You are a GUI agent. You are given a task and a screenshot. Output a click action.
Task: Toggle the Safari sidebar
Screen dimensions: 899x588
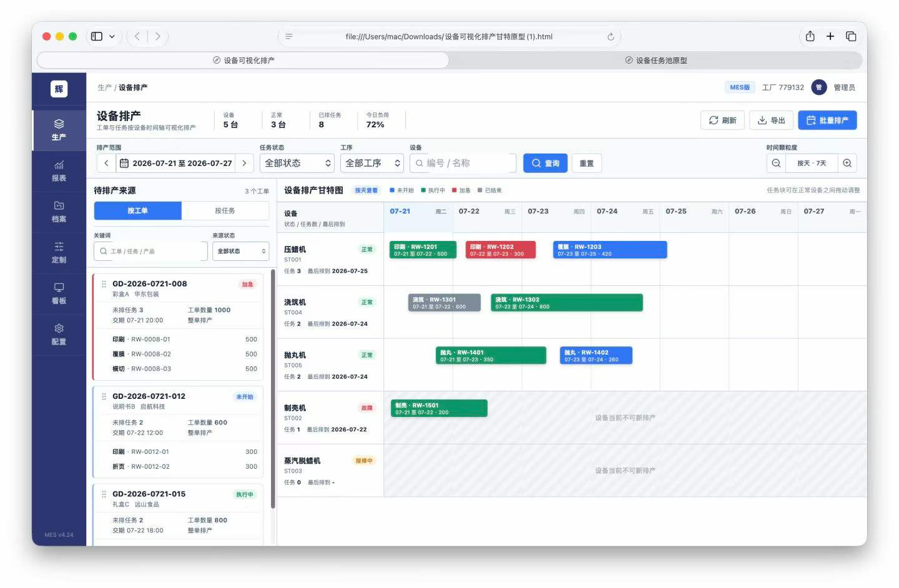pyautogui.click(x=97, y=36)
